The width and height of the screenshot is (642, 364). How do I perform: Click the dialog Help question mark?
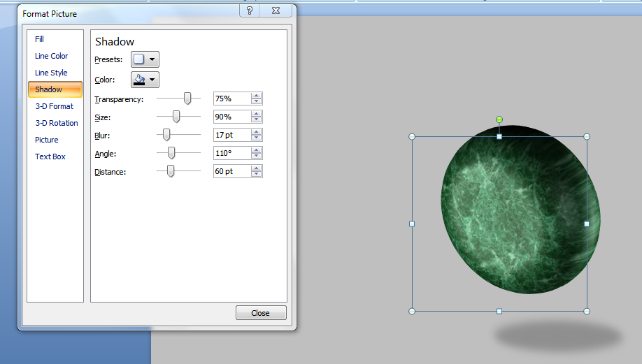(250, 10)
